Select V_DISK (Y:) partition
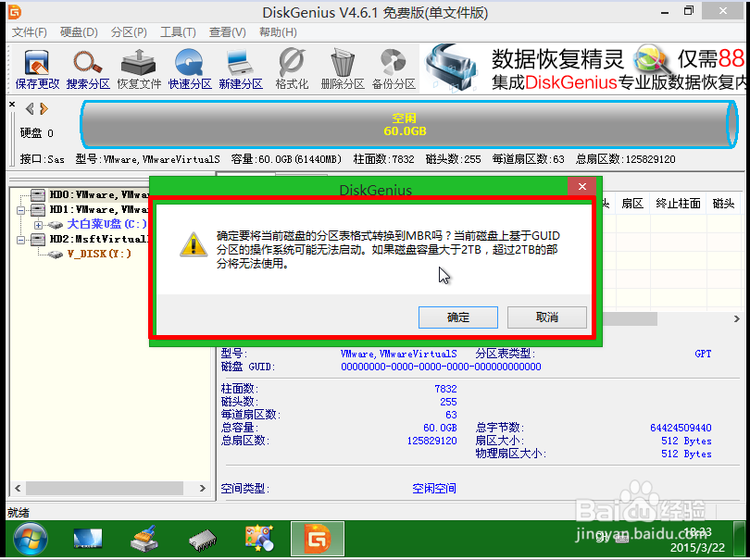Image resolution: width=750 pixels, height=560 pixels. [99, 254]
